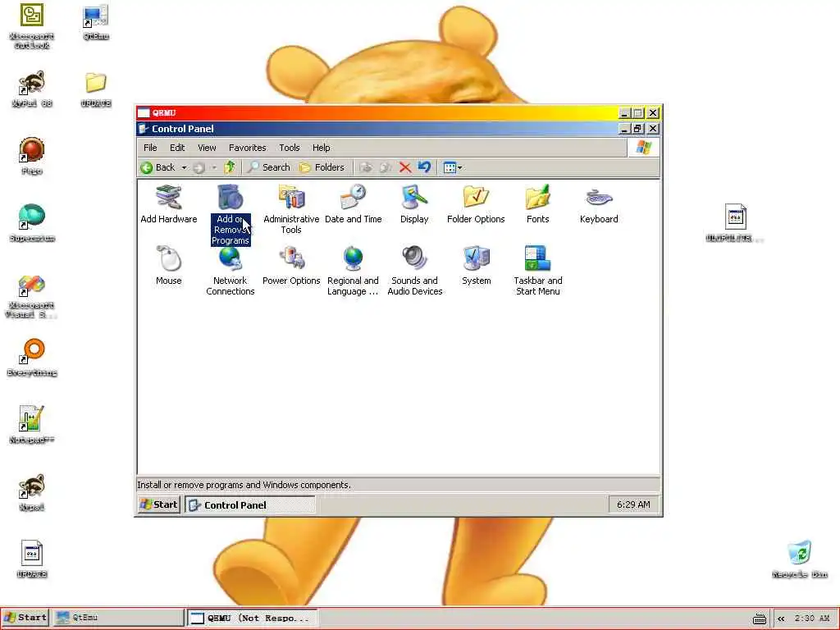This screenshot has height=630, width=840.
Task: Select Microsoft Visual Studio desktop shortcut
Action: 32,296
